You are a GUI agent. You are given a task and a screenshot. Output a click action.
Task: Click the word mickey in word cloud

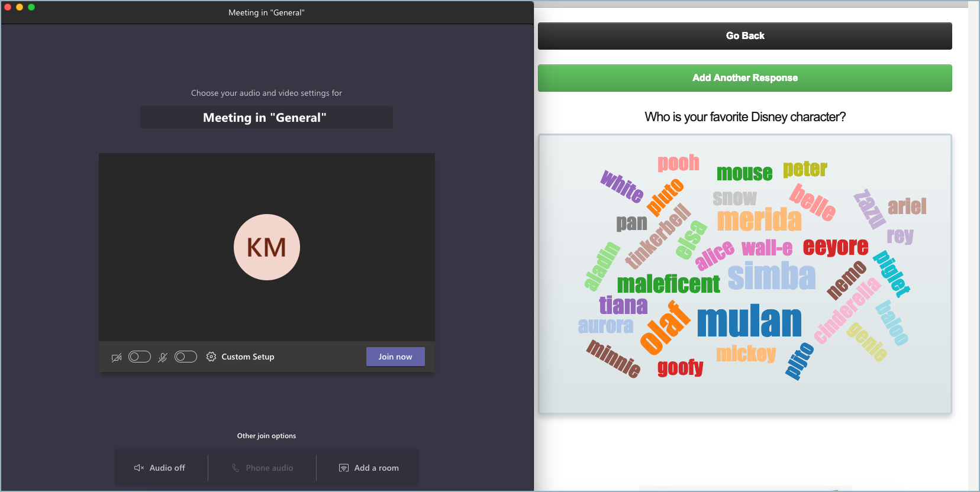tap(746, 353)
